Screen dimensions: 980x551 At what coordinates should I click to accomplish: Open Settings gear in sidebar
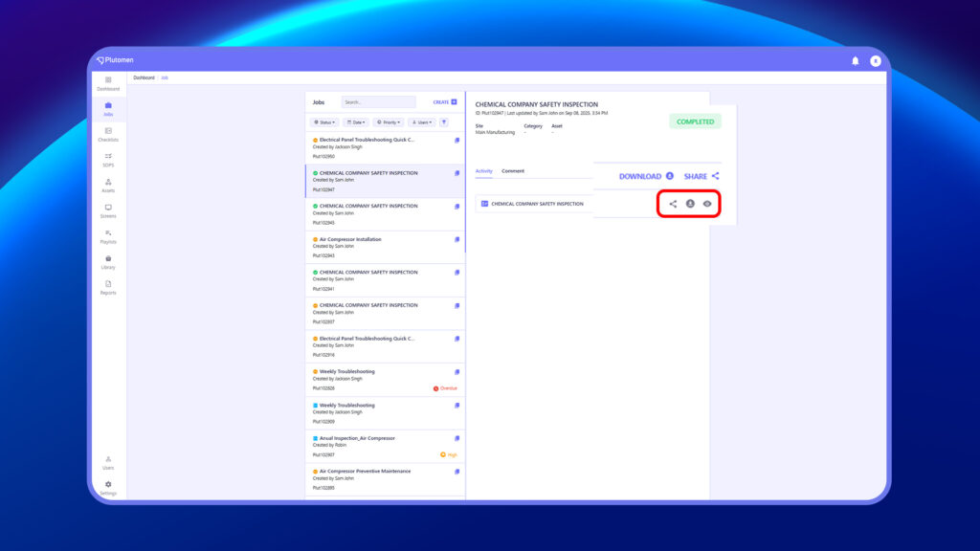pos(108,488)
